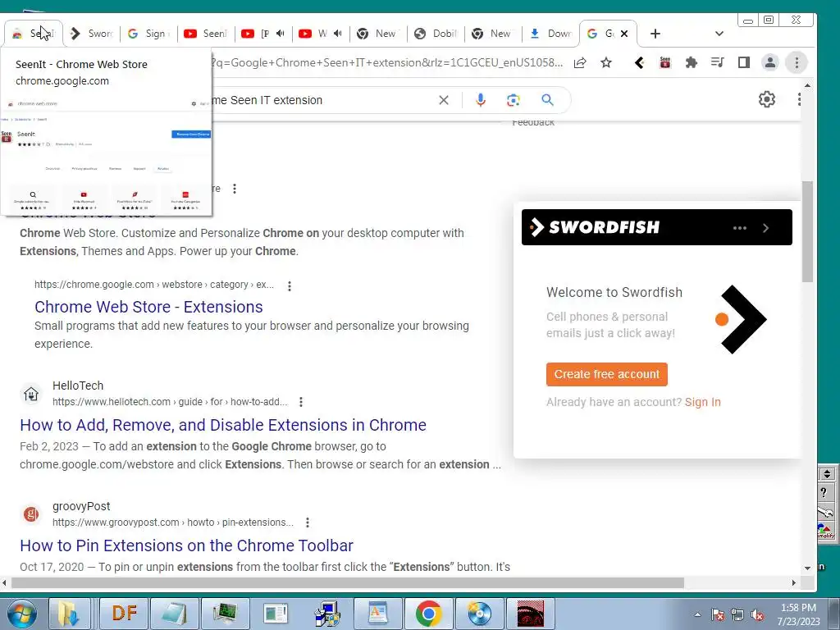
Task: Click the scroll-down arrow of page scrollbar
Action: point(807,568)
